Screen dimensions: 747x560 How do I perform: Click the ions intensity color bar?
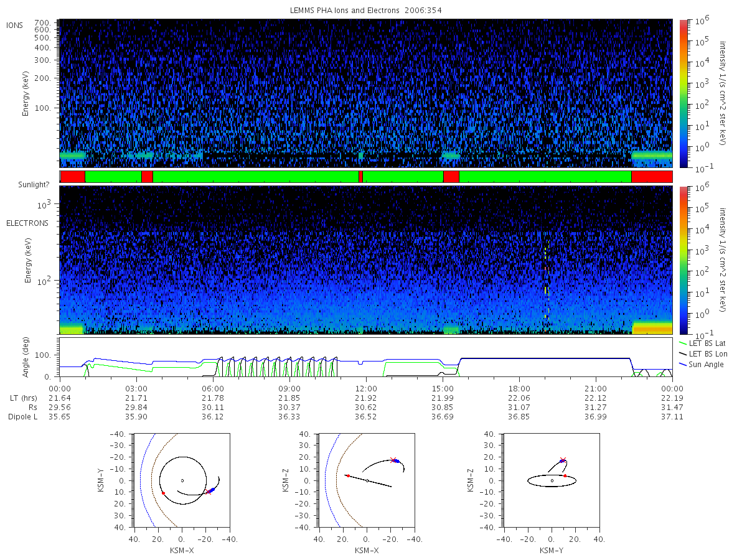[x=683, y=93]
